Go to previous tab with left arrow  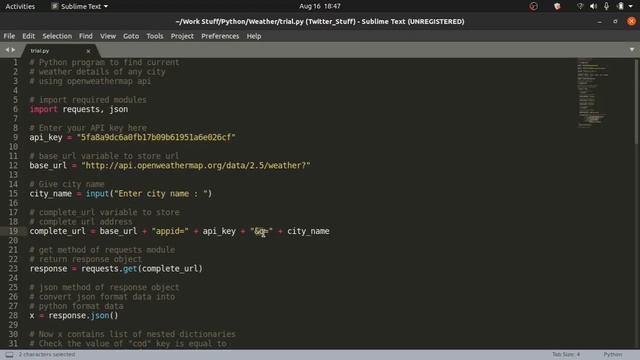[x=7, y=50]
